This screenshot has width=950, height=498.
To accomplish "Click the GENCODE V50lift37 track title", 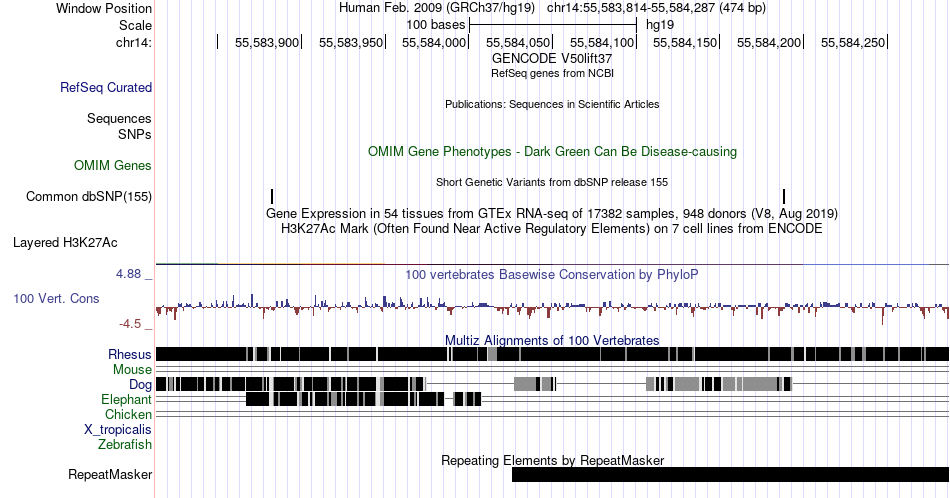I will [x=552, y=59].
